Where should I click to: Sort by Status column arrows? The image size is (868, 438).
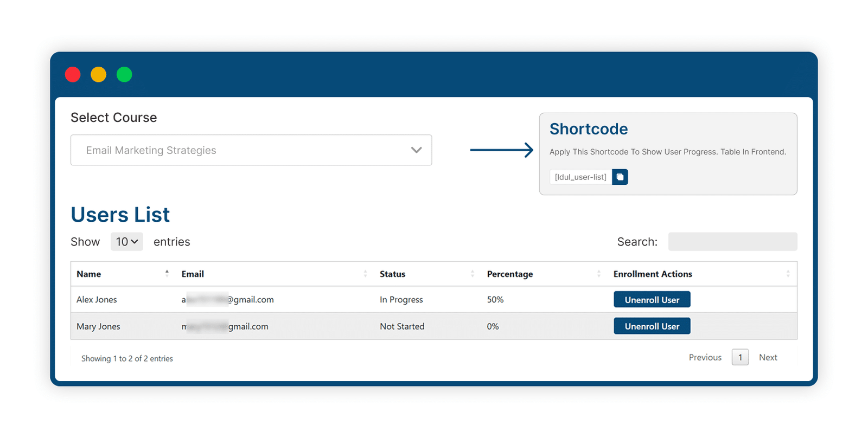(x=473, y=274)
